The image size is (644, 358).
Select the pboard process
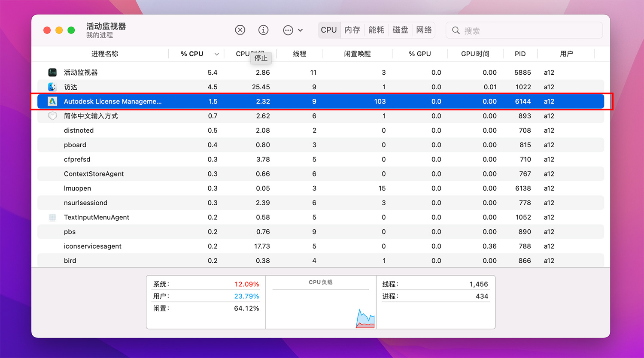321,145
